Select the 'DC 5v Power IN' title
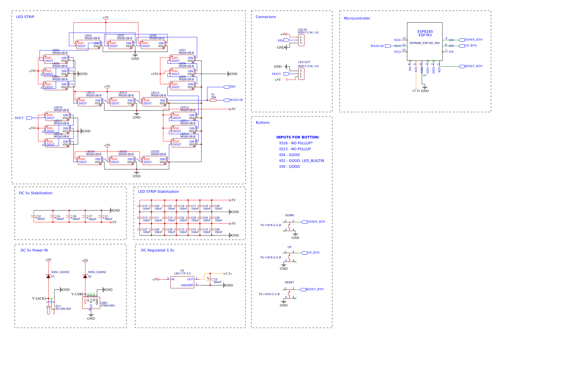 [34, 250]
